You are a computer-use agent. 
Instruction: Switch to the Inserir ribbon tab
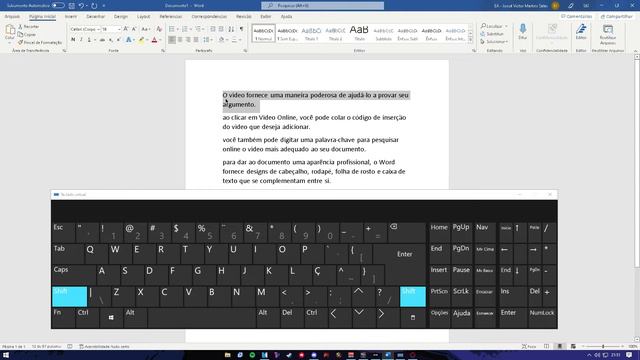click(71, 17)
